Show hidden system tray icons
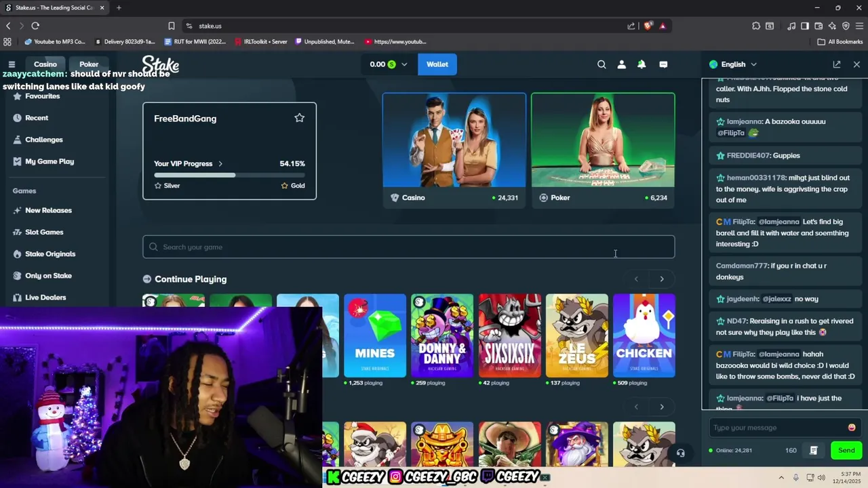 coord(781,477)
